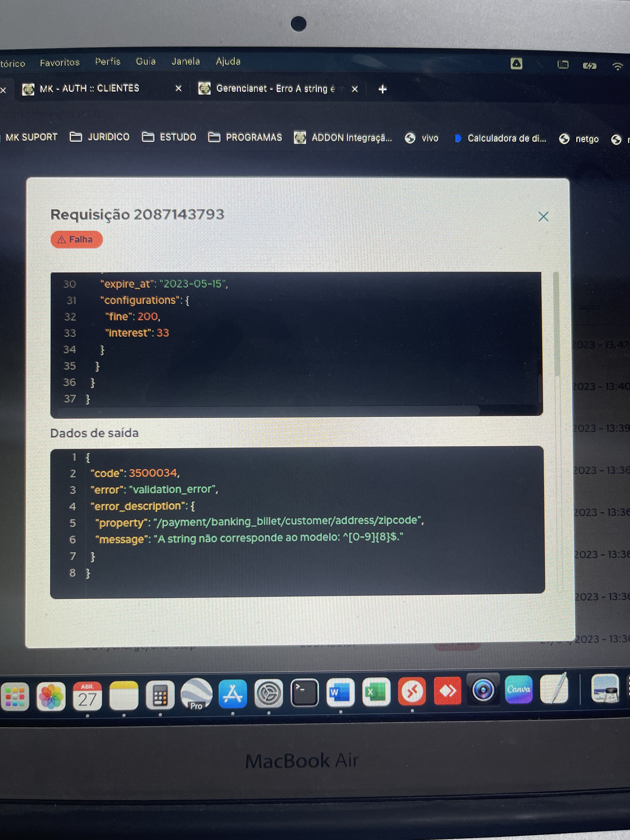The height and width of the screenshot is (840, 630).
Task: Click the battery charging menu bar icon
Action: click(x=589, y=66)
